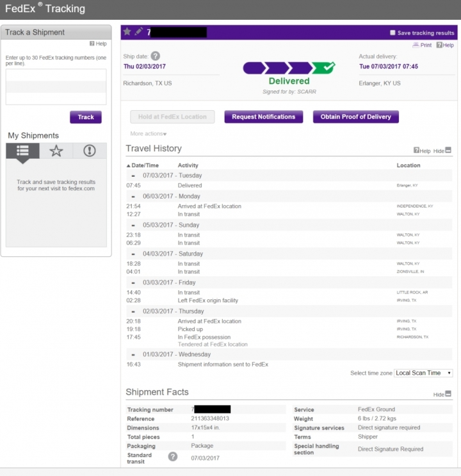Viewport: 461px width, 476px height.
Task: Click the Request Notifications button
Action: 263,117
